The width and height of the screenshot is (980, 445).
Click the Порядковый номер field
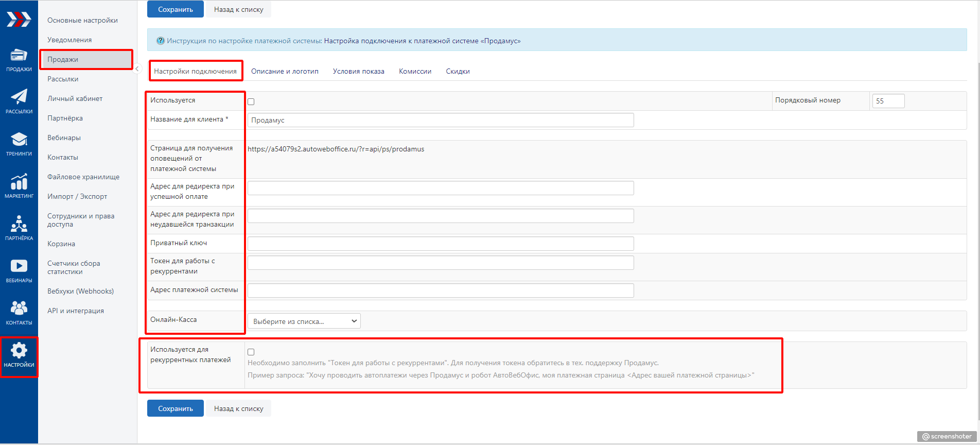point(888,101)
